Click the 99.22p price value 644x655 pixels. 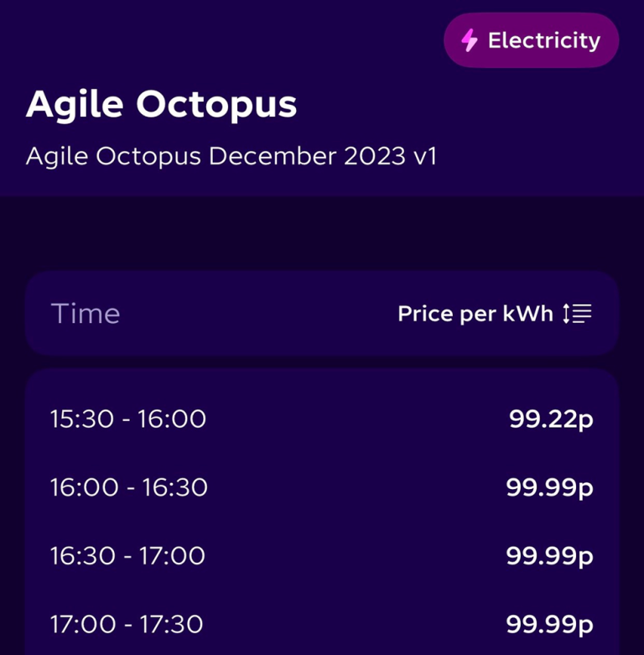(551, 418)
